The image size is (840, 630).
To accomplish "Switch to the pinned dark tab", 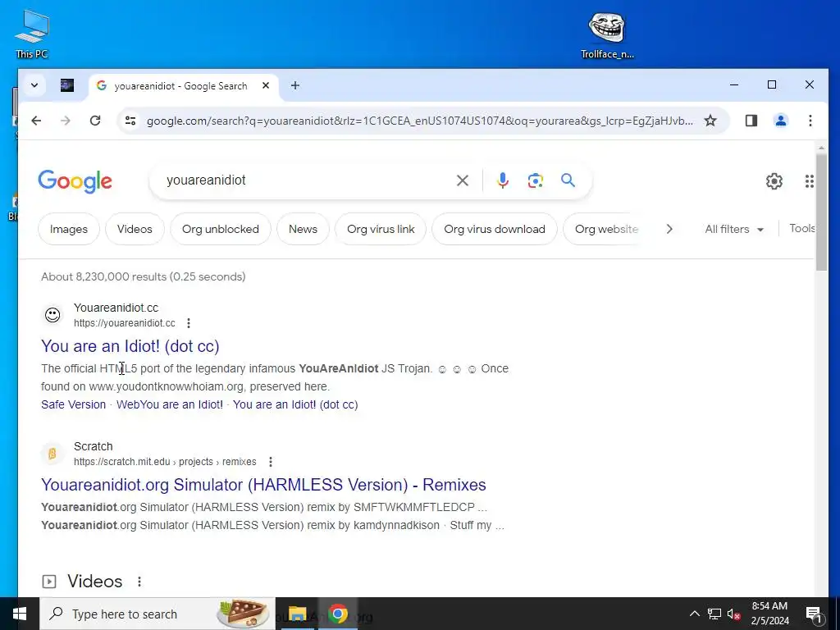I will 67,85.
